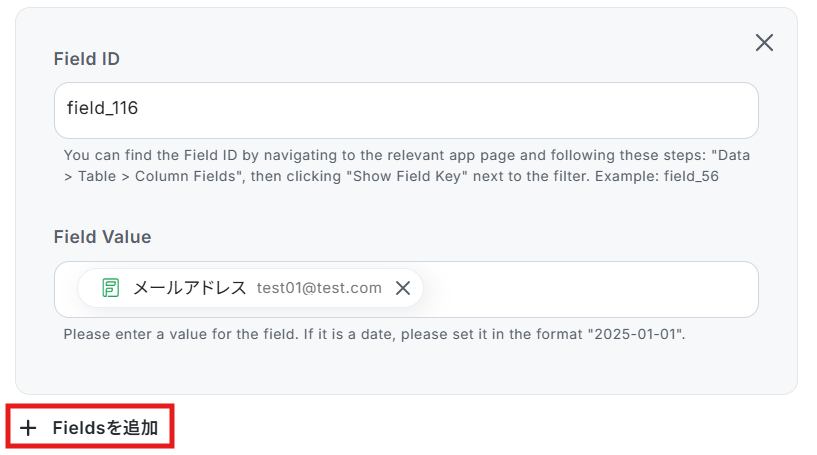The image size is (817, 455).
Task: Click the field_116 text in the input
Action: pyautogui.click(x=102, y=109)
